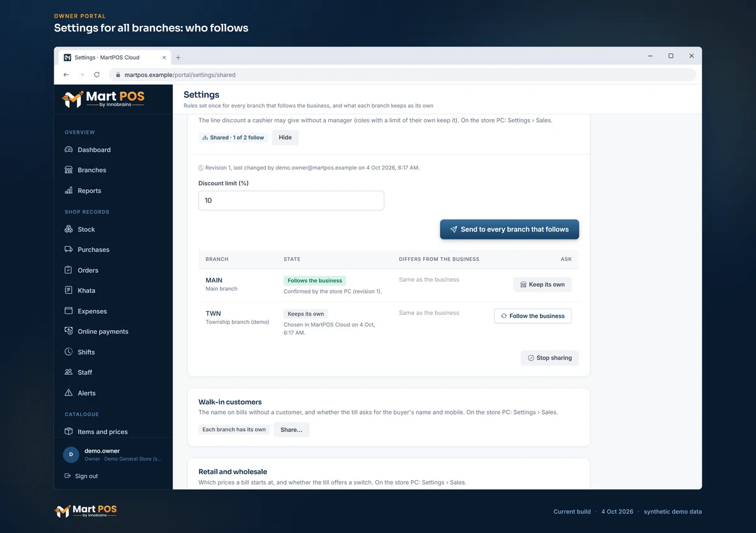Go back in the browser

66,74
